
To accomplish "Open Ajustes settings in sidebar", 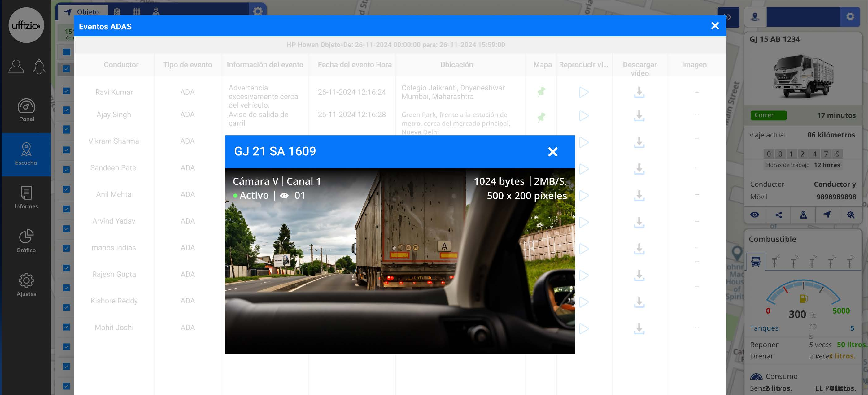I will [x=26, y=285].
